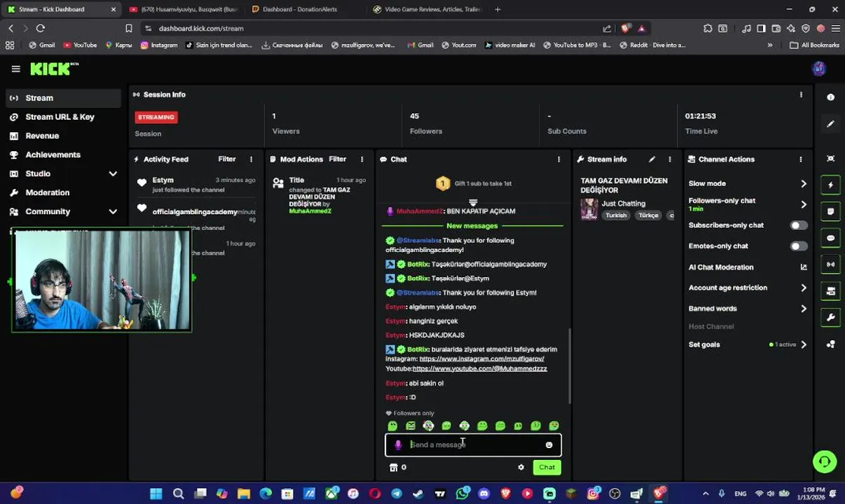Expand the Community sidebar section
This screenshot has height=504, width=845.
113,211
